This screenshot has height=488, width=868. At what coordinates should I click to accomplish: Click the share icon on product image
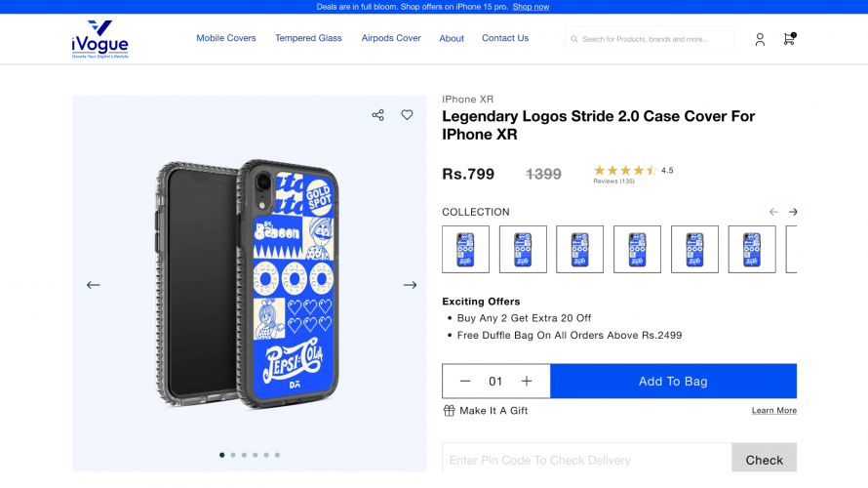[377, 115]
